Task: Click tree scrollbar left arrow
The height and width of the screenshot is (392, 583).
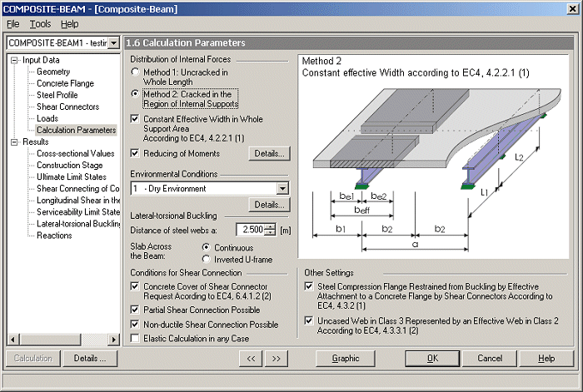Action: click(x=13, y=340)
